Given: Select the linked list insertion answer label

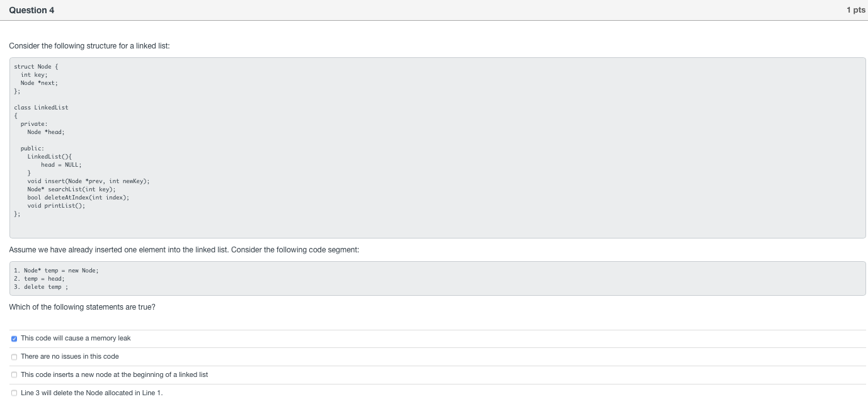Looking at the screenshot, I should 114,374.
